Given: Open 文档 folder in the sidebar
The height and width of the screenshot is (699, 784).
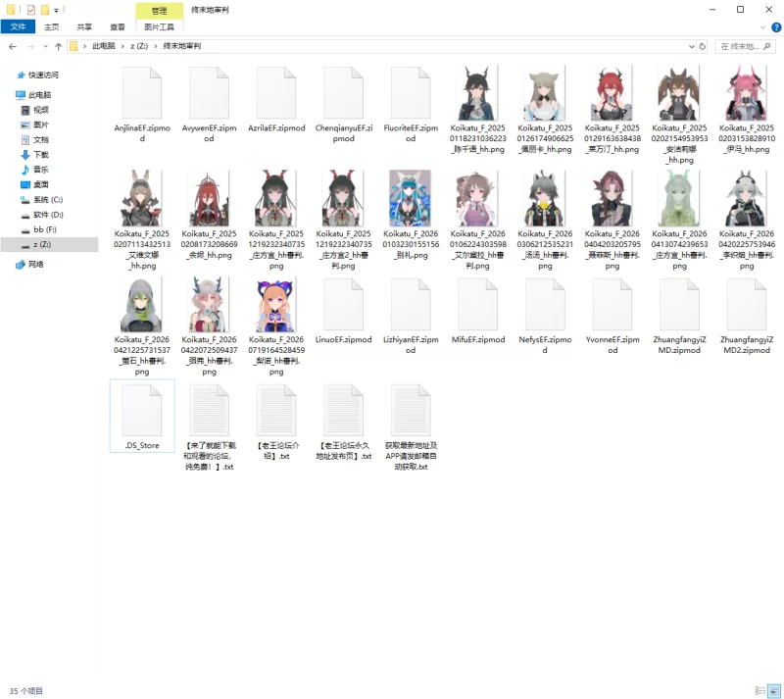Looking at the screenshot, I should (x=41, y=139).
